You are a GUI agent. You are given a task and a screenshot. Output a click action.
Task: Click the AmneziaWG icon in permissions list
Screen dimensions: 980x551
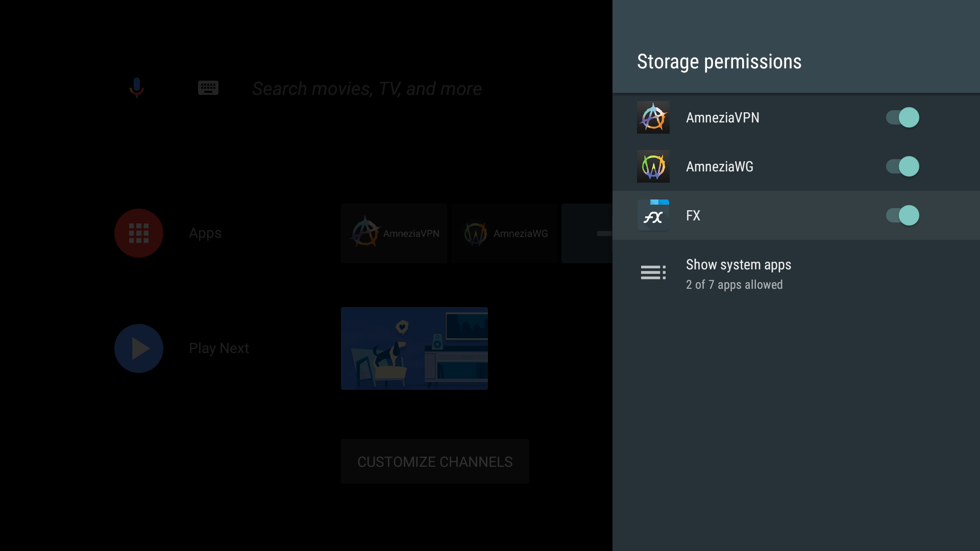point(653,166)
